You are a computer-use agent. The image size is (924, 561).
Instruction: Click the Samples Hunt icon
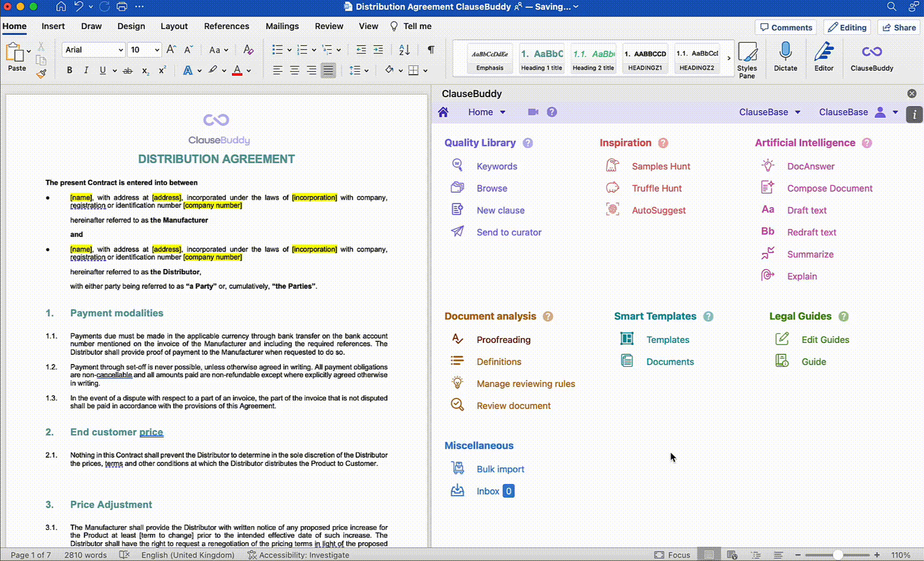(612, 166)
